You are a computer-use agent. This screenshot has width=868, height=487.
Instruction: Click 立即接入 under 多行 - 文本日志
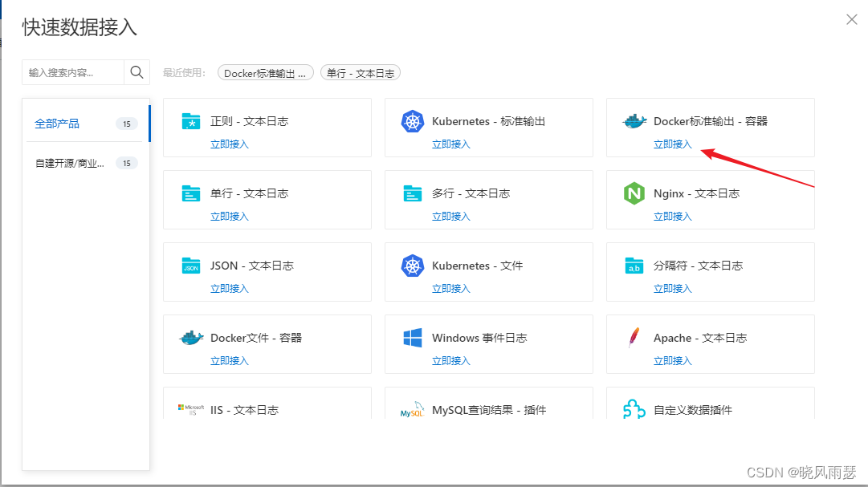point(452,216)
